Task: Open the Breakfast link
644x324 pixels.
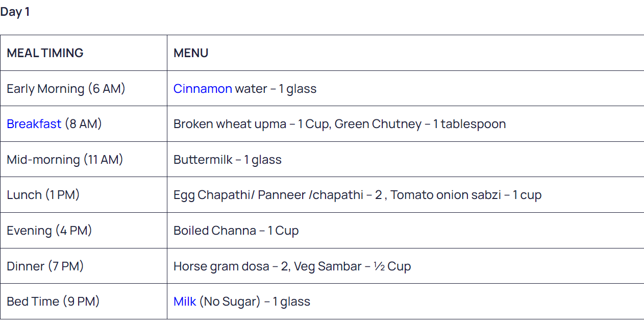Action: pos(34,124)
